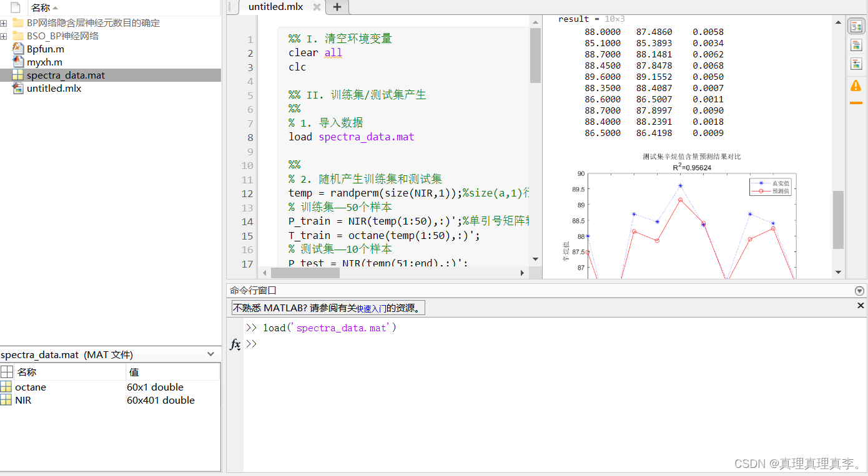Screen dimensions: 868x476
Task: Click the file type column header icon
Action: coord(16,7)
